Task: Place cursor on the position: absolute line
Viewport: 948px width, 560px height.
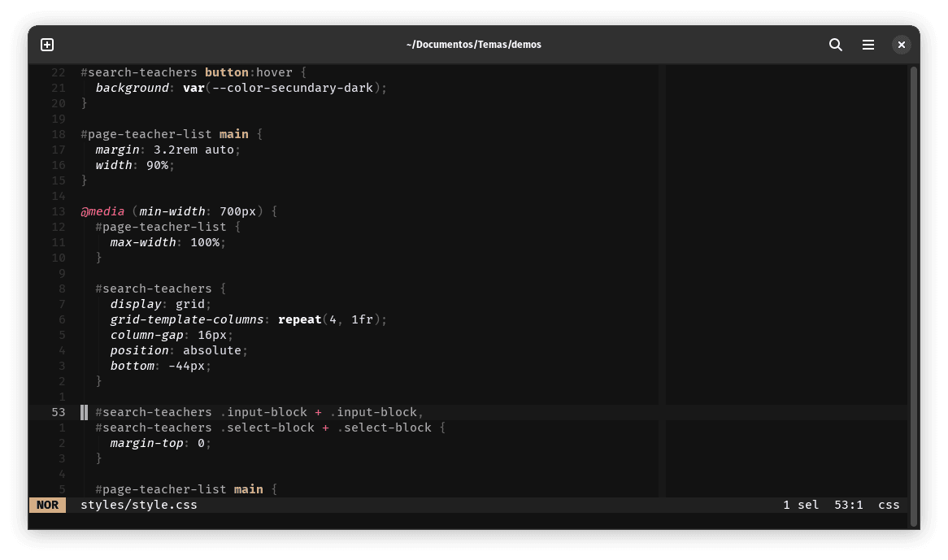Action: 176,350
